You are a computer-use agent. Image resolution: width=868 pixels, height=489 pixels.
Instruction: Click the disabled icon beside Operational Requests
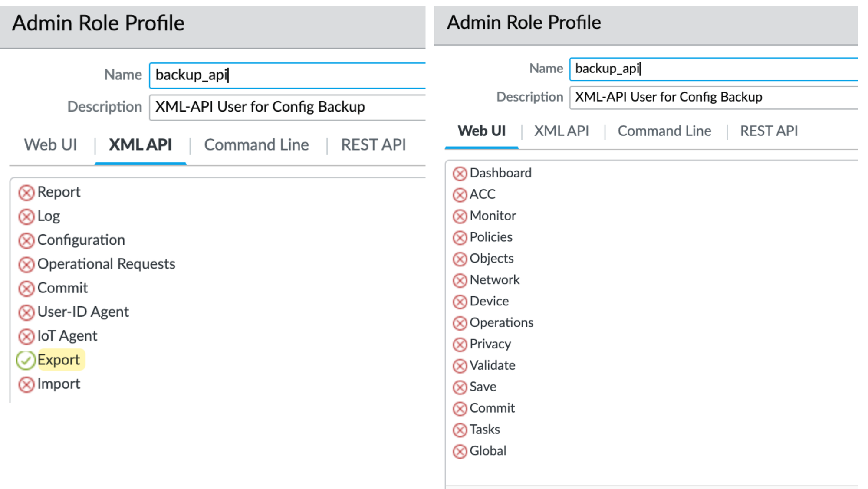coord(26,264)
